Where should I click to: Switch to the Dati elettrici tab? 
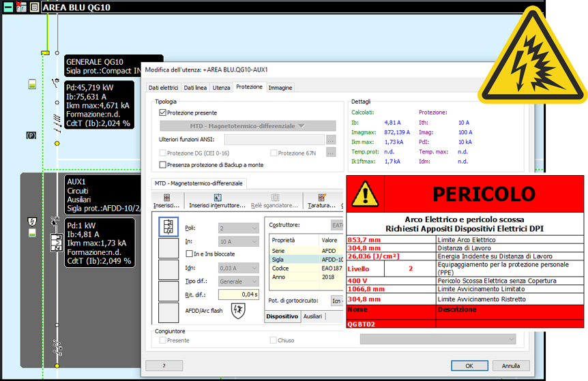164,87
